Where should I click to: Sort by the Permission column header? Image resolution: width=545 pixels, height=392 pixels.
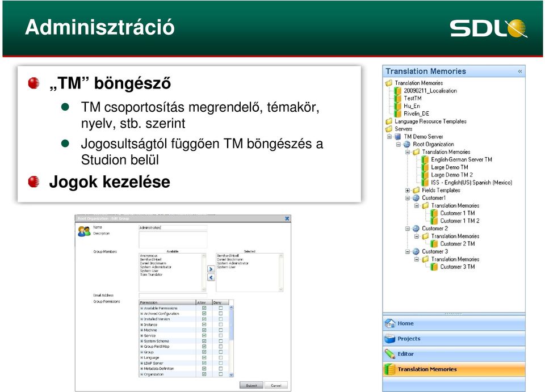[x=167, y=302]
